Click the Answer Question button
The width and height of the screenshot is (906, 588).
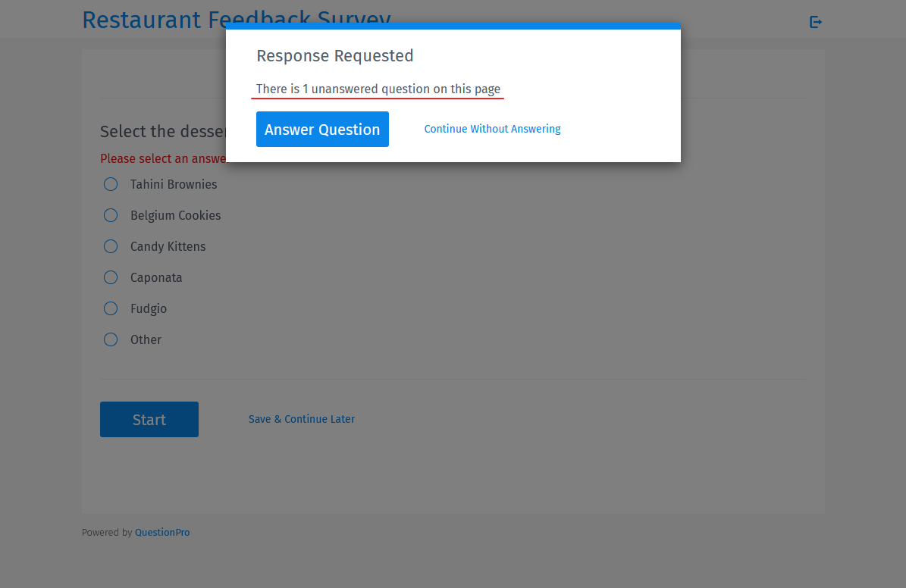pyautogui.click(x=322, y=129)
